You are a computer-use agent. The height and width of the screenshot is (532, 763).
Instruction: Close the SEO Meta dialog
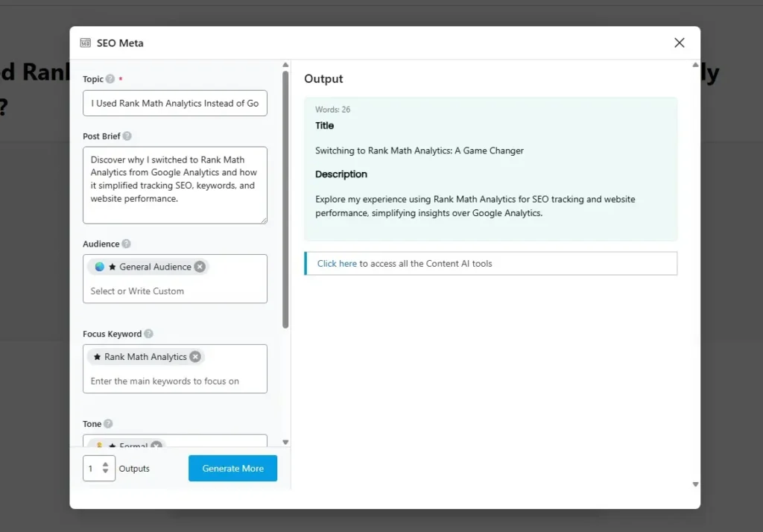[679, 43]
